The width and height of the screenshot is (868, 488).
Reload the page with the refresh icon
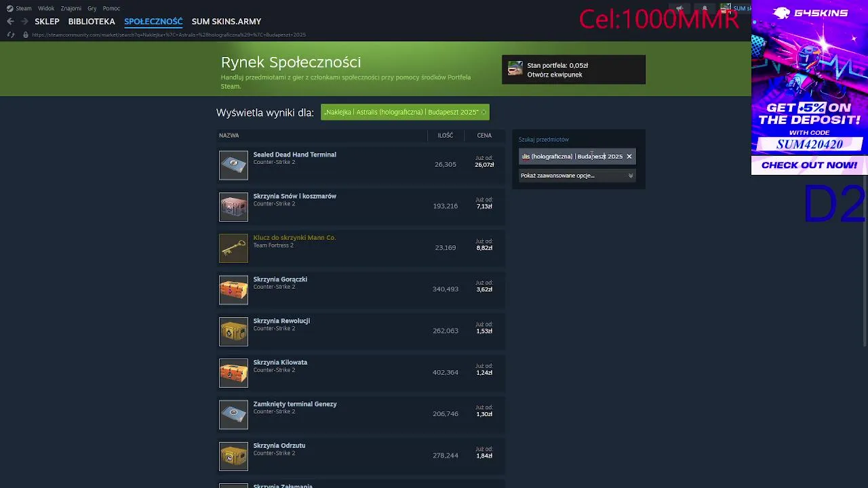[x=10, y=35]
